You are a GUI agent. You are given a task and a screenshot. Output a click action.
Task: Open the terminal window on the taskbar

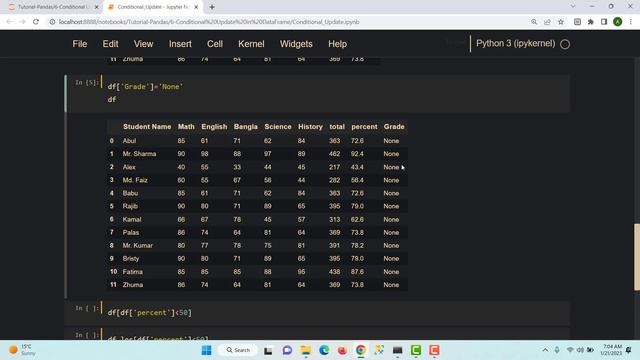tap(398, 350)
